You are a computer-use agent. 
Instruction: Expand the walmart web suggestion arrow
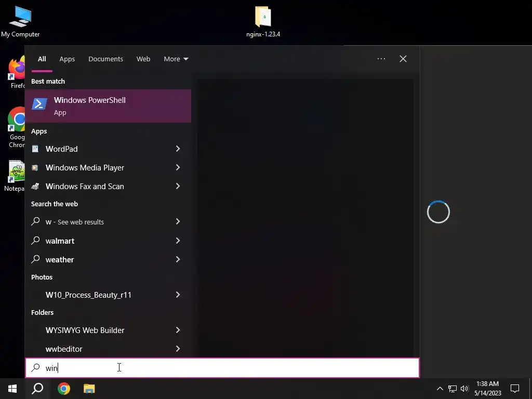(178, 241)
